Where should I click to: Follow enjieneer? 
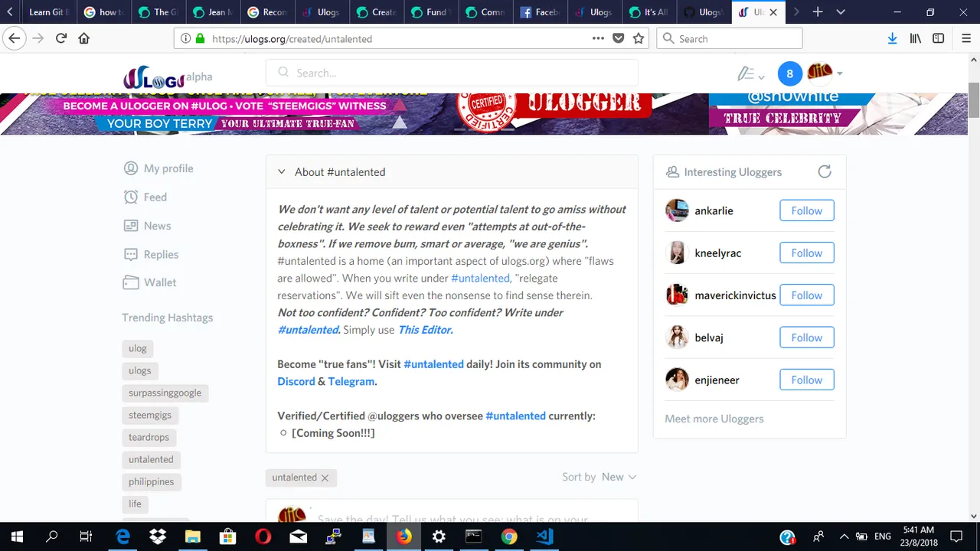click(x=807, y=380)
